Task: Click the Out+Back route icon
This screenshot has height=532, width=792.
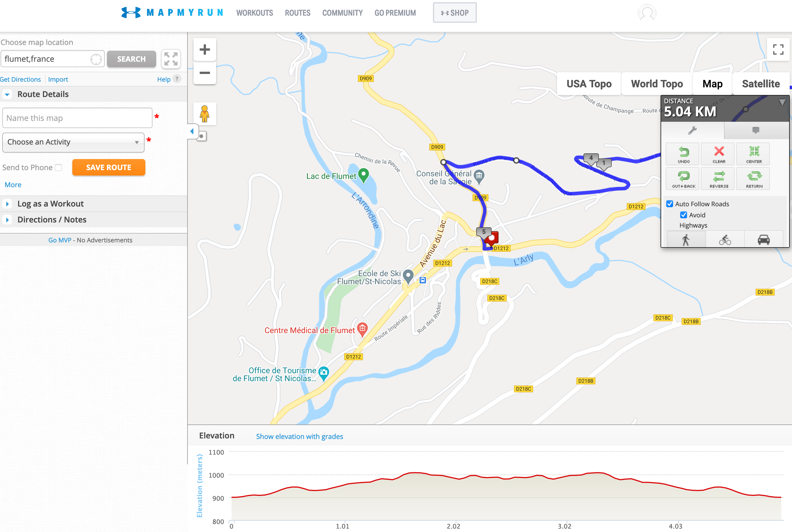Action: tap(683, 178)
